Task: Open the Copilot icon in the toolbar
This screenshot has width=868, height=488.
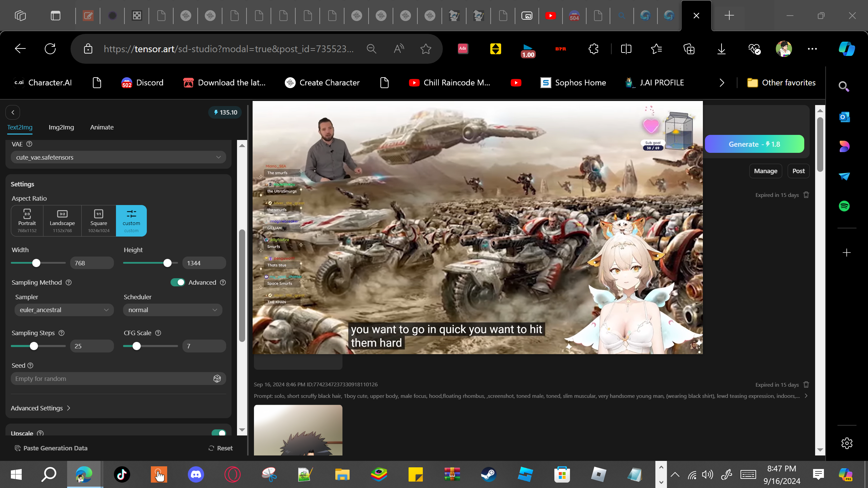Action: [x=847, y=49]
